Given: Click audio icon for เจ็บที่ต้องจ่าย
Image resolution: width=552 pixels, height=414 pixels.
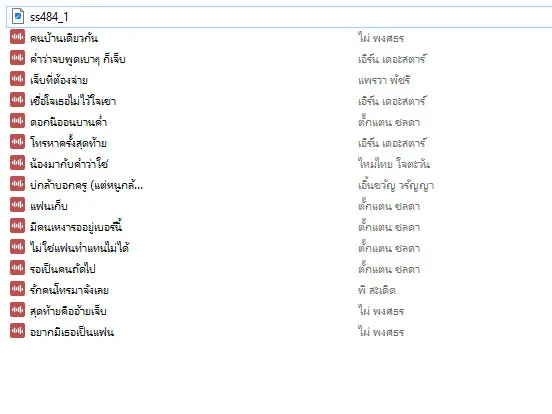Looking at the screenshot, I should click(x=17, y=79).
